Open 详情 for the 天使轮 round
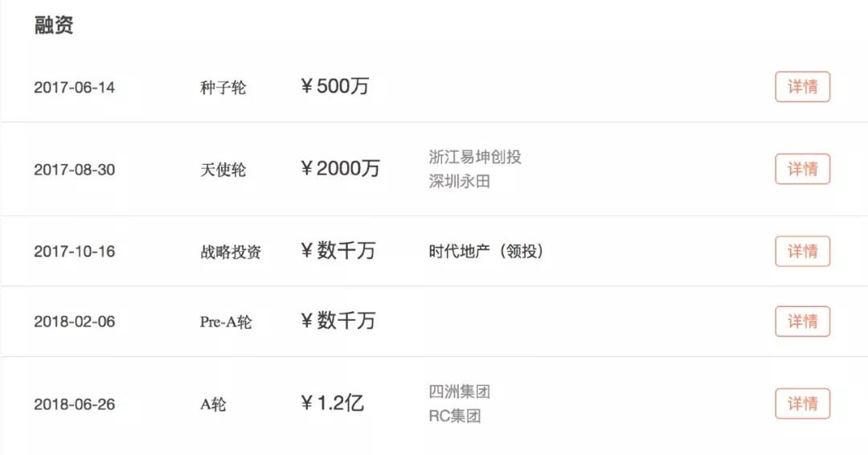Screen dimensions: 868x455 pyautogui.click(x=802, y=169)
